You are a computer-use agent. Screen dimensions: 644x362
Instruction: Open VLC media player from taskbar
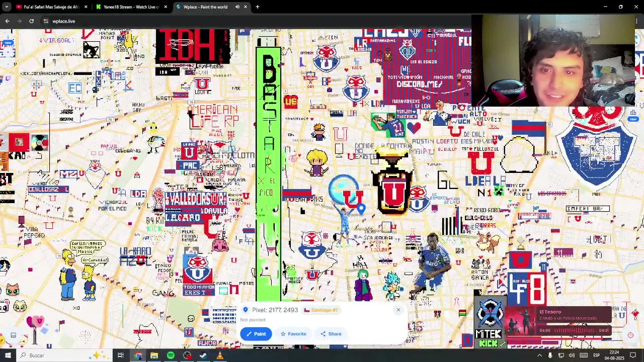(219, 355)
